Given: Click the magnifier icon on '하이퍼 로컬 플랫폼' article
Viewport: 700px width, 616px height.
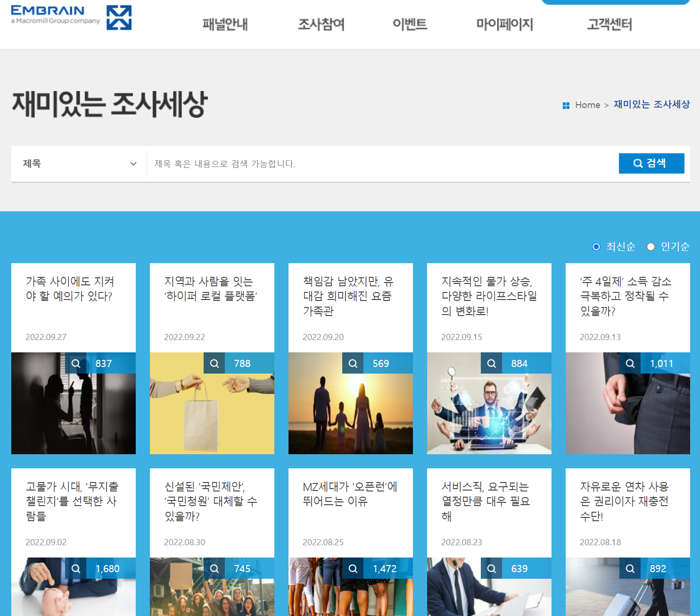Looking at the screenshot, I should click(x=214, y=363).
